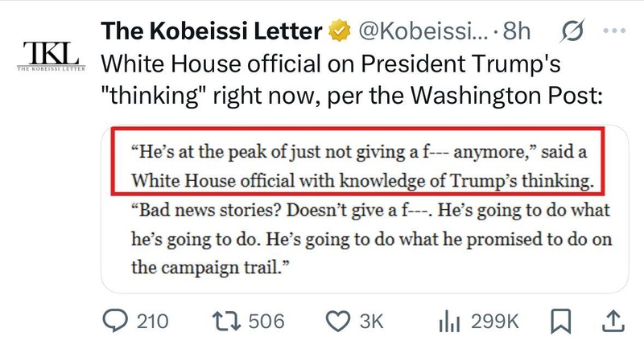This screenshot has width=644, height=357.
Task: Click the reply speech bubble icon
Action: click(115, 321)
